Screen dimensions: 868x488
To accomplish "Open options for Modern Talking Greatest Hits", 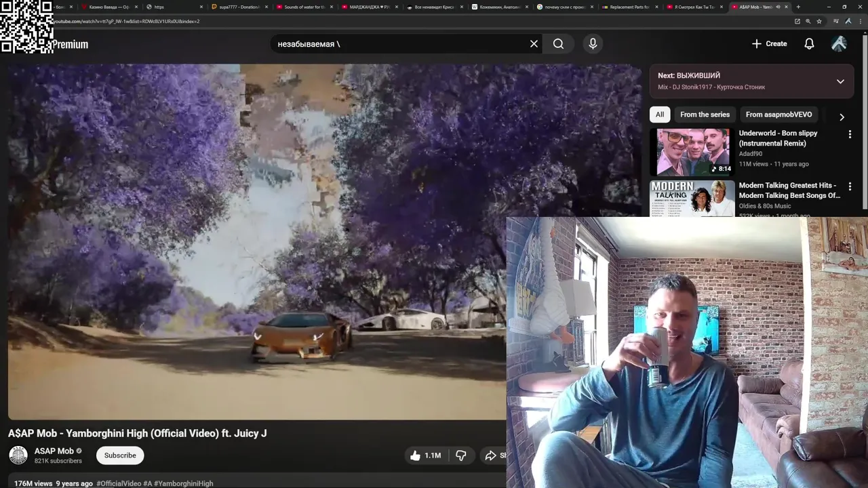I will (850, 186).
